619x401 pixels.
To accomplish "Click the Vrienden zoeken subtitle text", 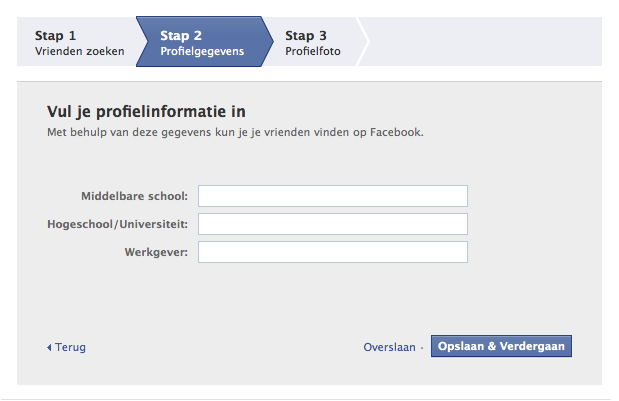I will tap(79, 51).
